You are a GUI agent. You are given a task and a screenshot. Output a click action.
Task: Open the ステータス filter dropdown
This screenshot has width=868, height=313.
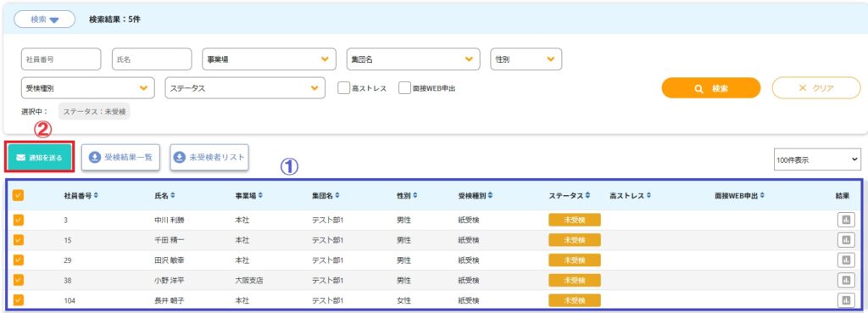[x=245, y=88]
